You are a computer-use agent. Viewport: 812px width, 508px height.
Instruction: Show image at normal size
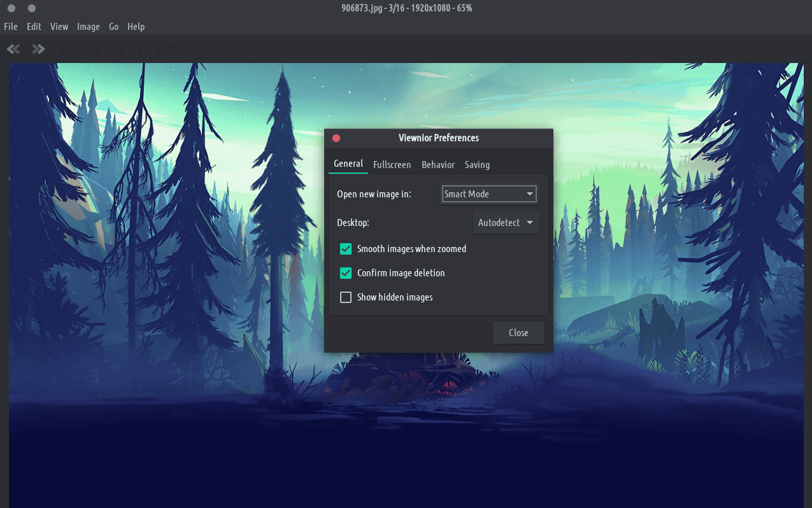pyautogui.click(x=118, y=49)
